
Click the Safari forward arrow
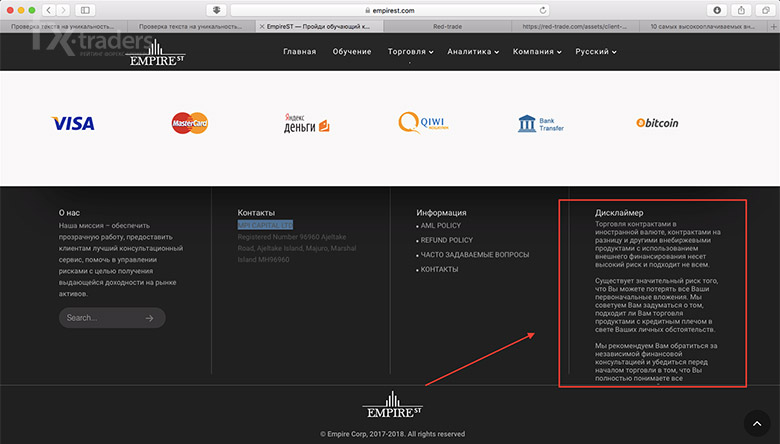click(63, 10)
